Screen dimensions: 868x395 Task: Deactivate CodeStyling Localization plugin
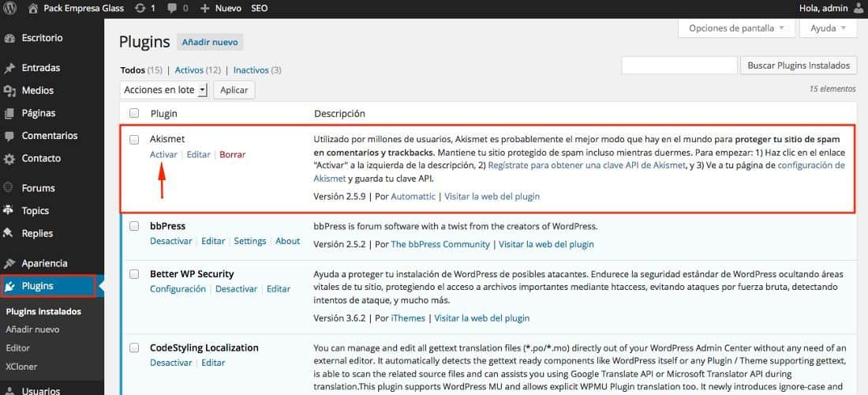pos(171,363)
